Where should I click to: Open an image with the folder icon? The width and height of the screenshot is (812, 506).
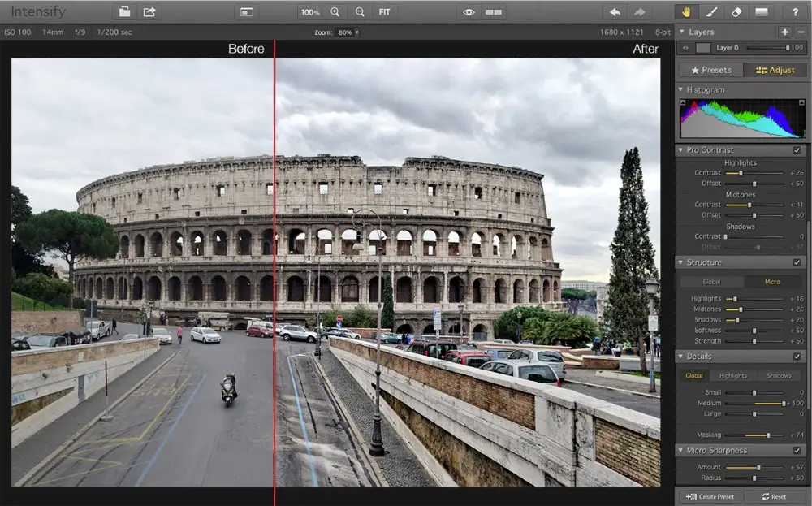click(125, 12)
